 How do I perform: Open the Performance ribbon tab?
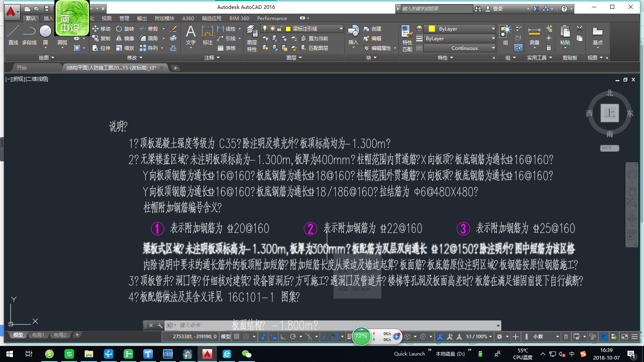click(272, 19)
